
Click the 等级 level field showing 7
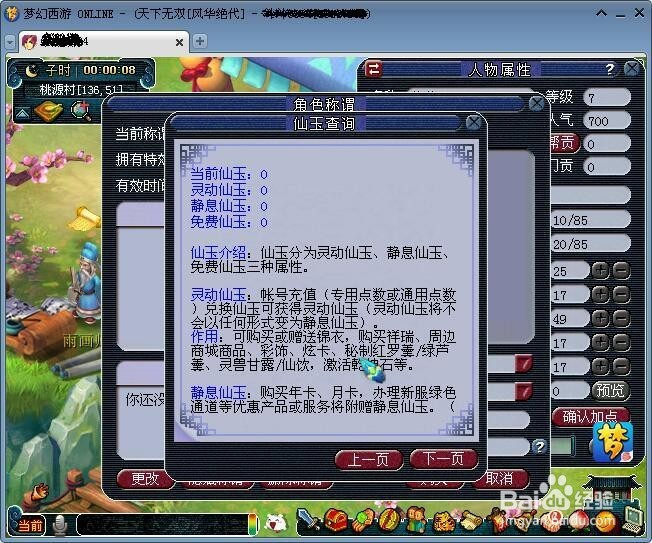coord(607,98)
